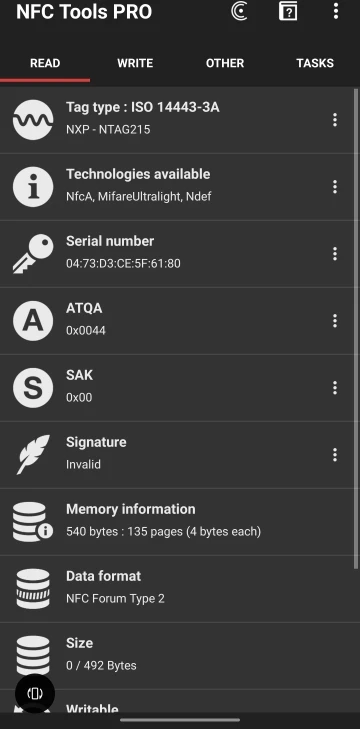Tap the floating phone vibrate button

[x=35, y=694]
